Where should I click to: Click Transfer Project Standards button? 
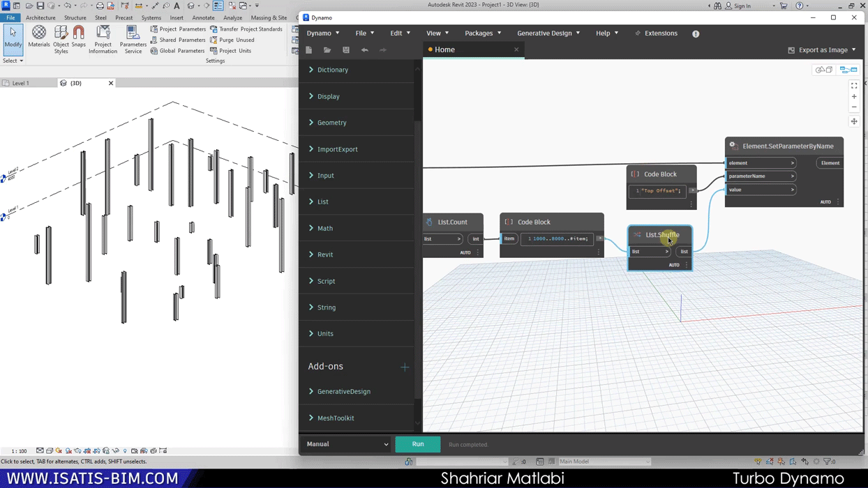[246, 29]
